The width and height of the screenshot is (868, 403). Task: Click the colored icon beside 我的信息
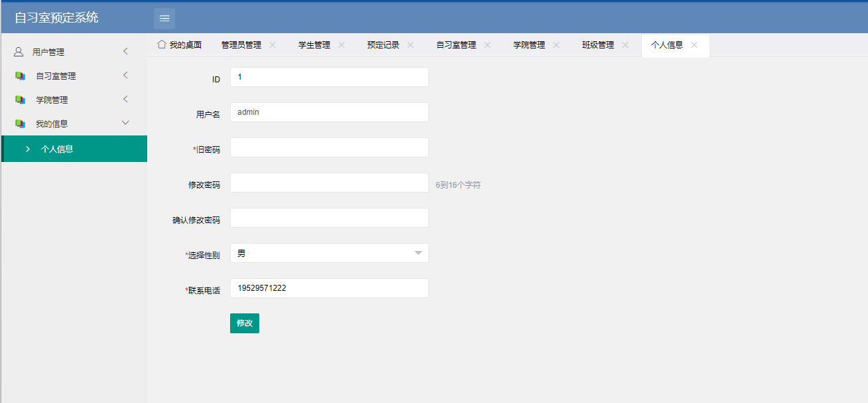click(x=20, y=123)
